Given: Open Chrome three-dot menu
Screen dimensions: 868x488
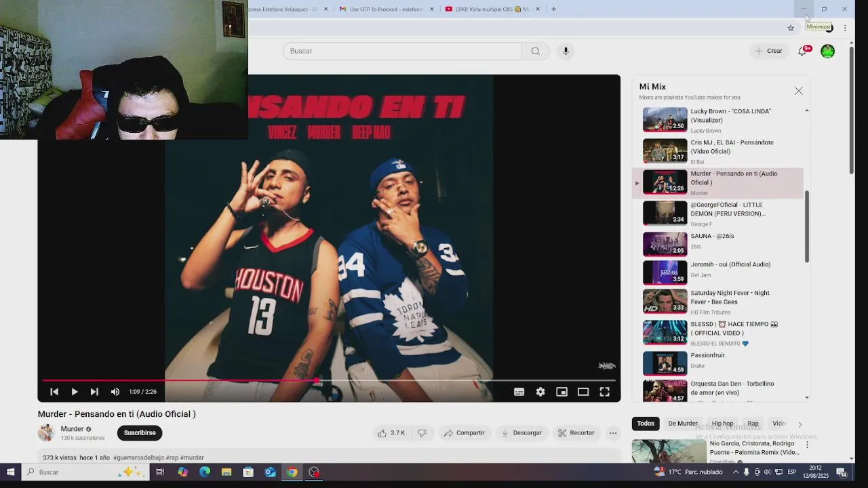Looking at the screenshot, I should click(845, 28).
